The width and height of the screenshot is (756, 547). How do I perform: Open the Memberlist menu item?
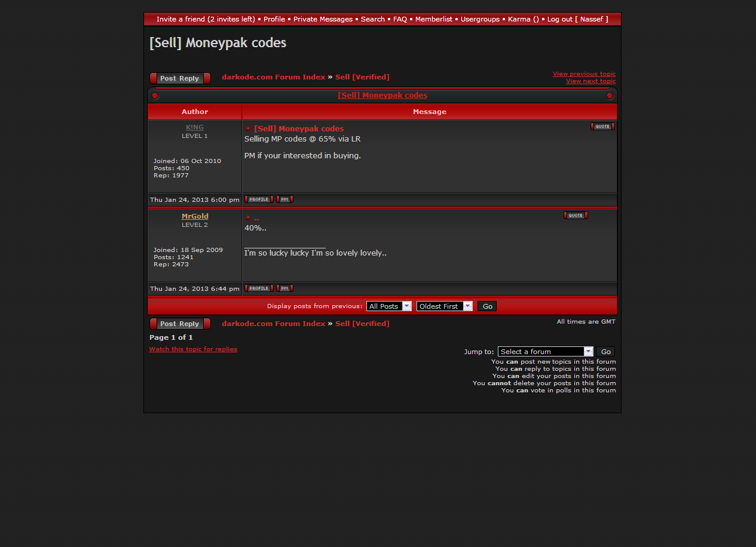pos(433,19)
